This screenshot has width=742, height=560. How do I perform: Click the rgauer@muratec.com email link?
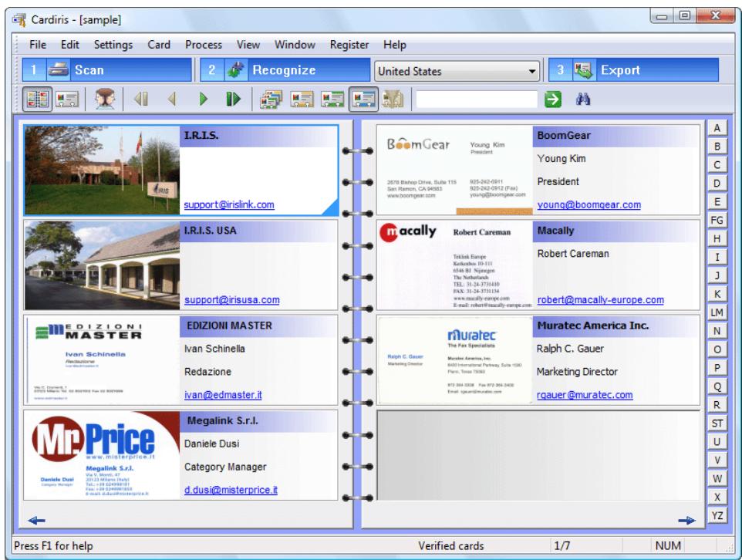(x=585, y=395)
